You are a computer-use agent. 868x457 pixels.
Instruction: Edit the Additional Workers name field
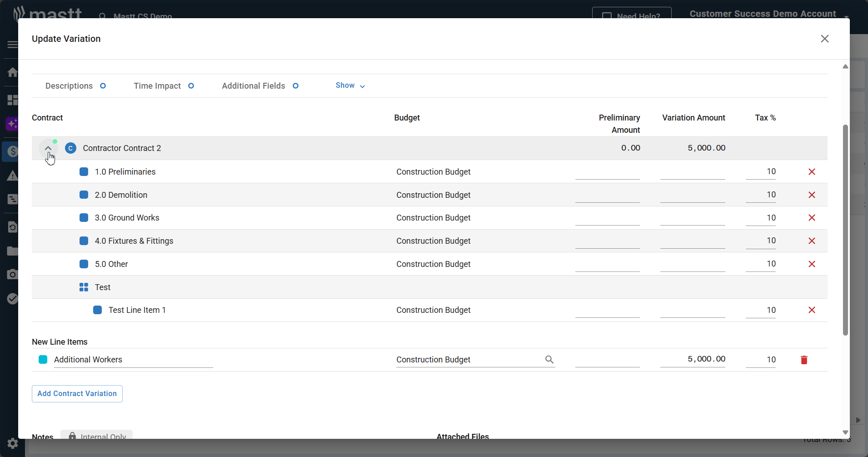(133, 360)
